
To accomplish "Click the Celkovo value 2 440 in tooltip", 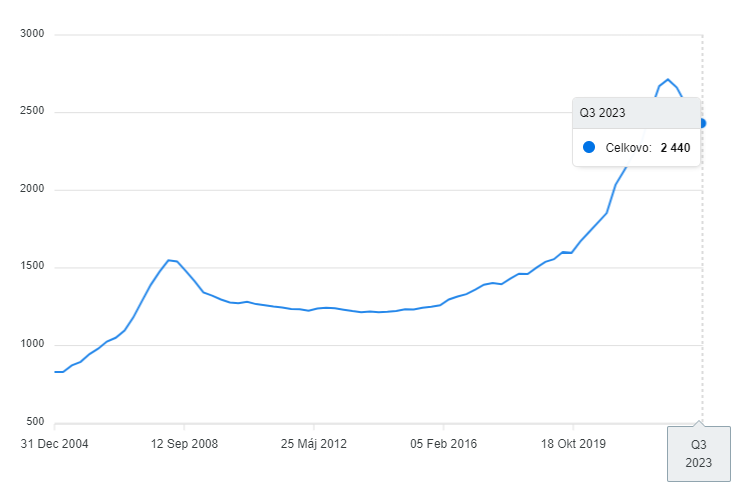I will click(x=675, y=148).
